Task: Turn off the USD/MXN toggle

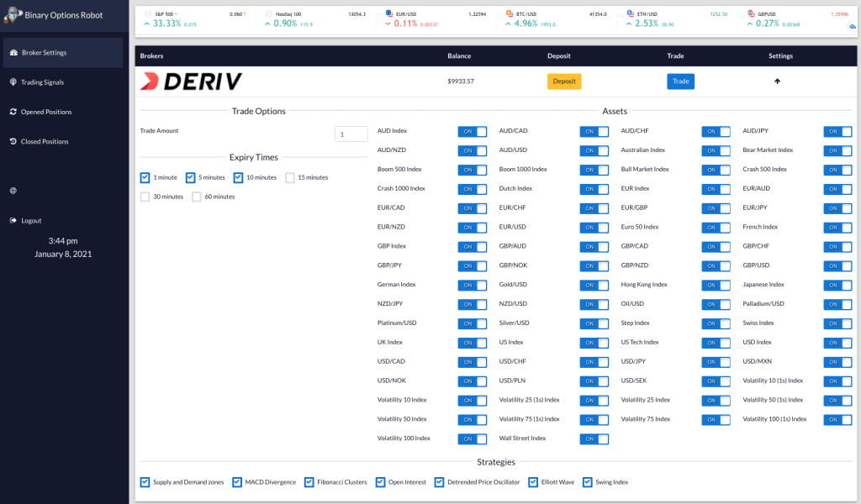Action: (x=838, y=362)
